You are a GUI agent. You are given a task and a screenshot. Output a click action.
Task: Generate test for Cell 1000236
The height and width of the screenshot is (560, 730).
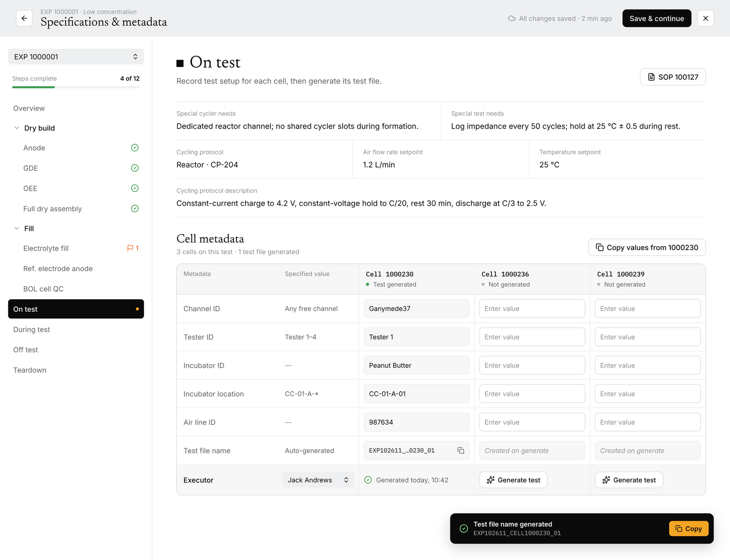[513, 480]
